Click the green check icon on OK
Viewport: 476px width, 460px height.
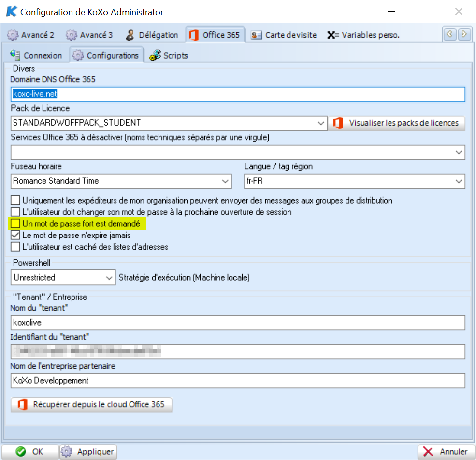point(21,452)
